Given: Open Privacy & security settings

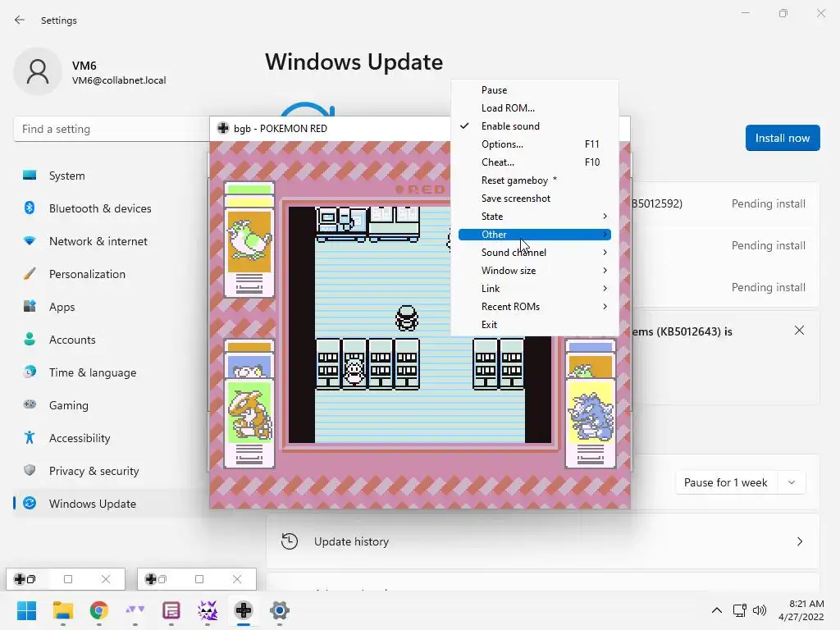Looking at the screenshot, I should pyautogui.click(x=110, y=471).
